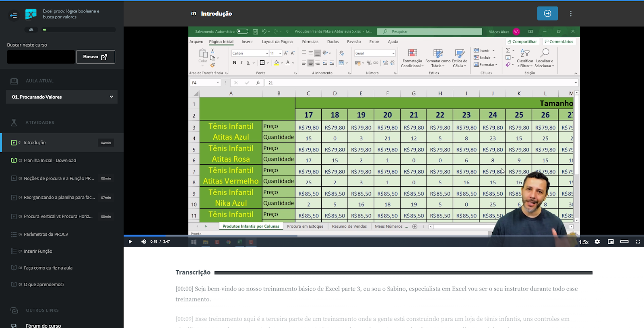This screenshot has width=644, height=328.
Task: Click the fill color bucket swatch
Action: tap(277, 63)
